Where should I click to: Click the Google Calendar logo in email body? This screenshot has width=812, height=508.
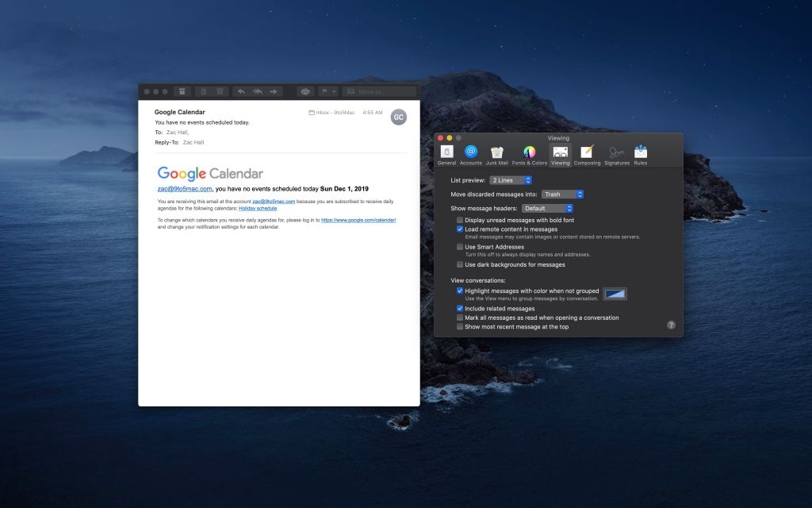coord(210,174)
